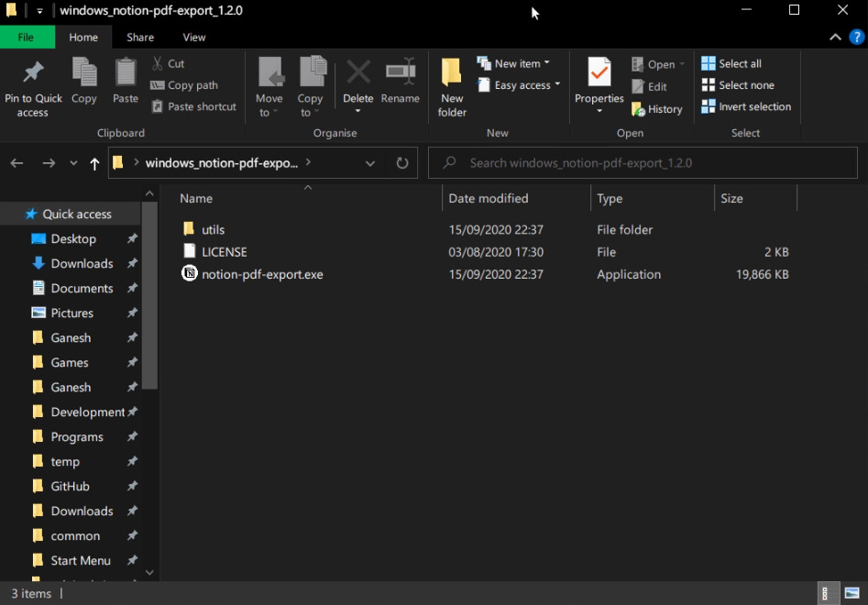Image resolution: width=868 pixels, height=605 pixels.
Task: Click Select none
Action: coord(738,85)
